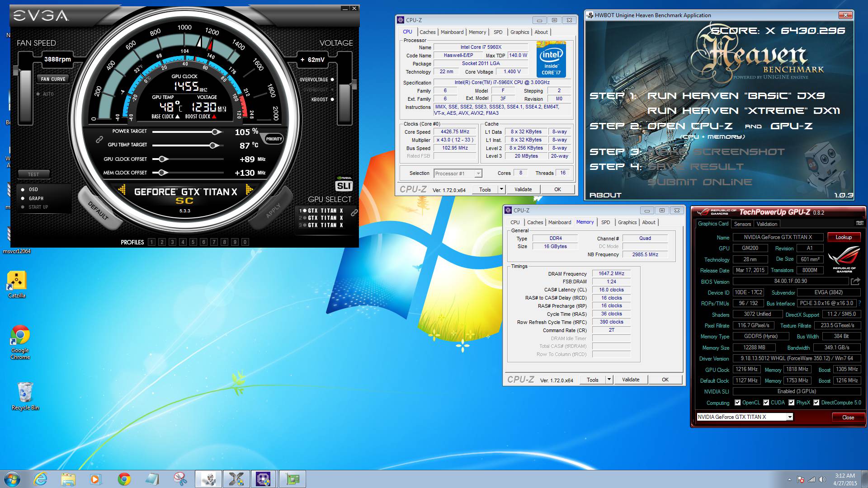This screenshot has height=488, width=868.
Task: Click the link icon next to GPU Select list
Action: [x=354, y=212]
